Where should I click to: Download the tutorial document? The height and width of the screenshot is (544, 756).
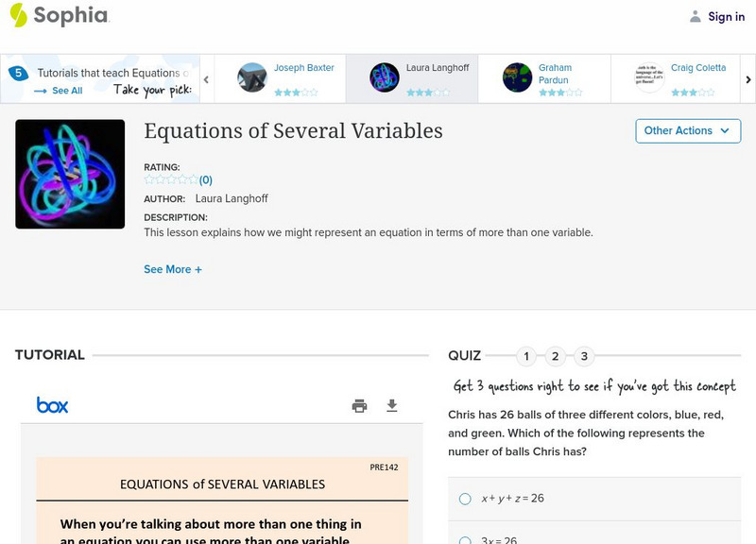click(x=392, y=406)
